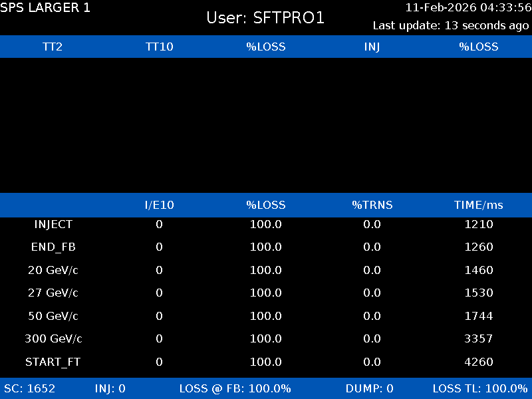This screenshot has height=399, width=532.
Task: Click the INJ column header
Action: (x=372, y=47)
